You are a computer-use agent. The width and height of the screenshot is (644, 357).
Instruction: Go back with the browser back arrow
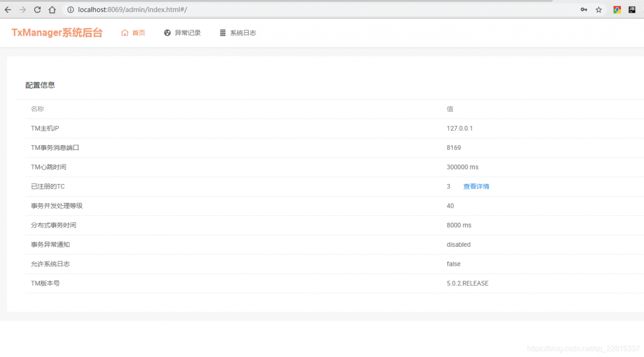[x=8, y=10]
